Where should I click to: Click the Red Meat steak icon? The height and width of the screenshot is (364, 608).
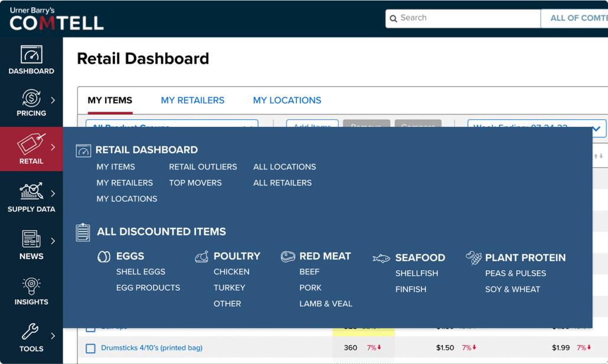click(288, 256)
